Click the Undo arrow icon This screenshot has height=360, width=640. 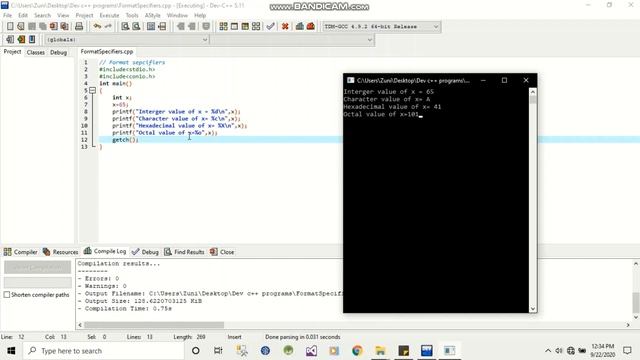point(97,27)
